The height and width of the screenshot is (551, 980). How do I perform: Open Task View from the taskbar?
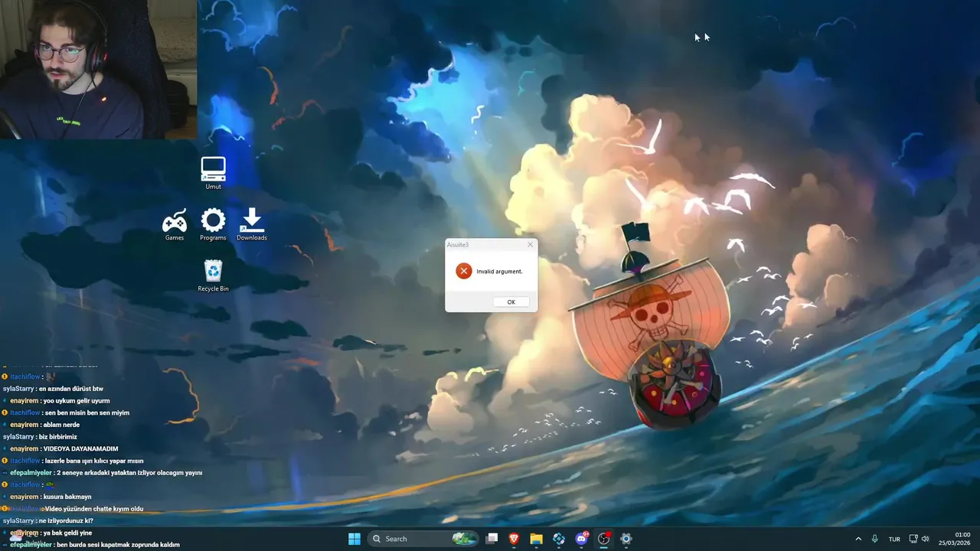[x=492, y=539]
